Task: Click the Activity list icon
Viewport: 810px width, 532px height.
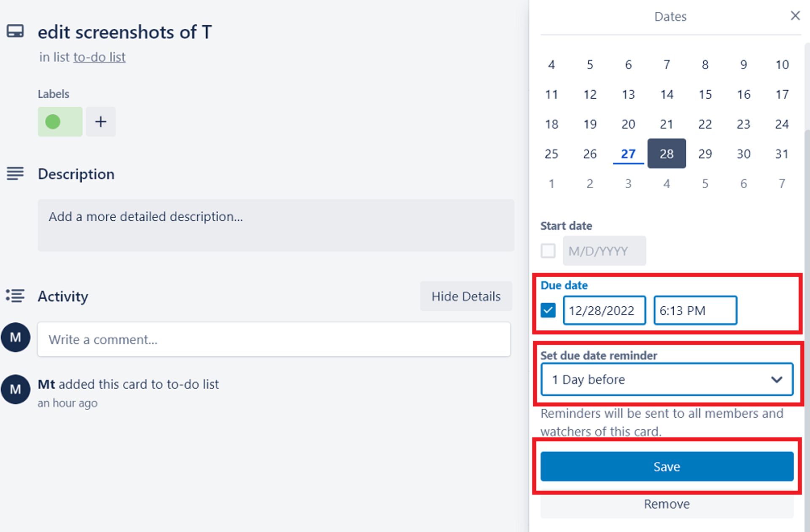Action: [x=15, y=296]
